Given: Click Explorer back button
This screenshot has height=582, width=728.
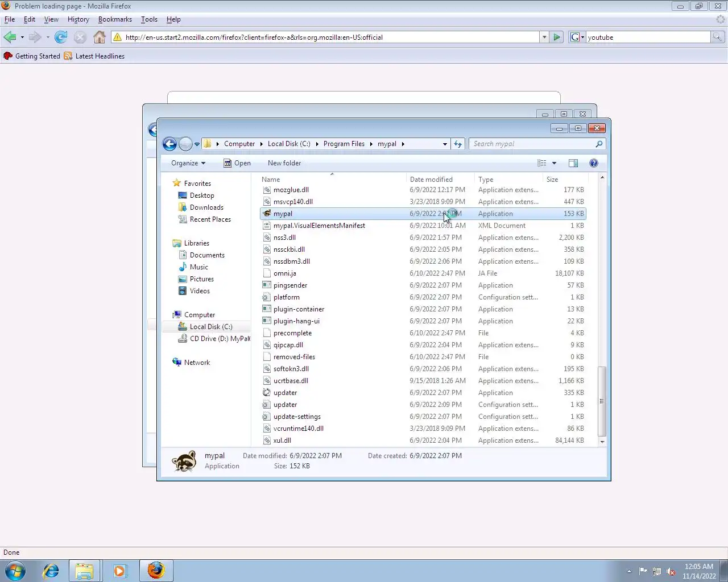Looking at the screenshot, I should coord(169,144).
